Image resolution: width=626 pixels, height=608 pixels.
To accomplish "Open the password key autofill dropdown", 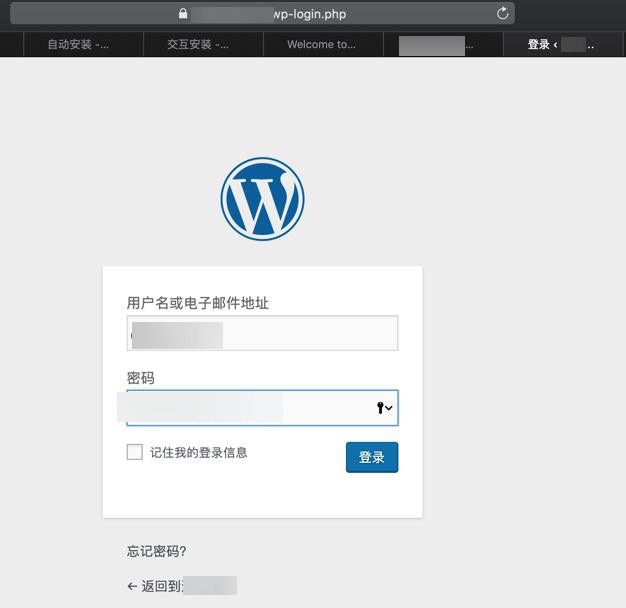I will pyautogui.click(x=384, y=408).
